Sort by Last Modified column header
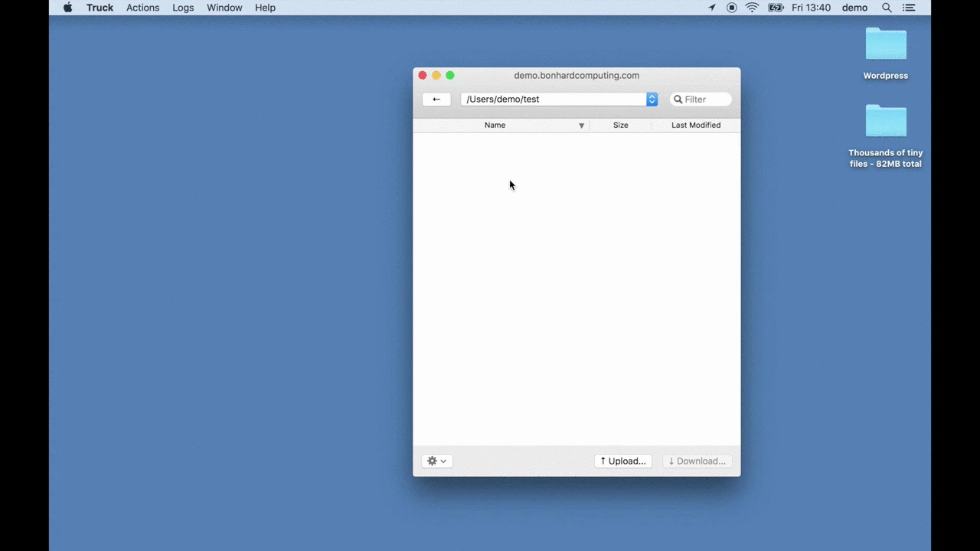The width and height of the screenshot is (980, 551). tap(696, 125)
